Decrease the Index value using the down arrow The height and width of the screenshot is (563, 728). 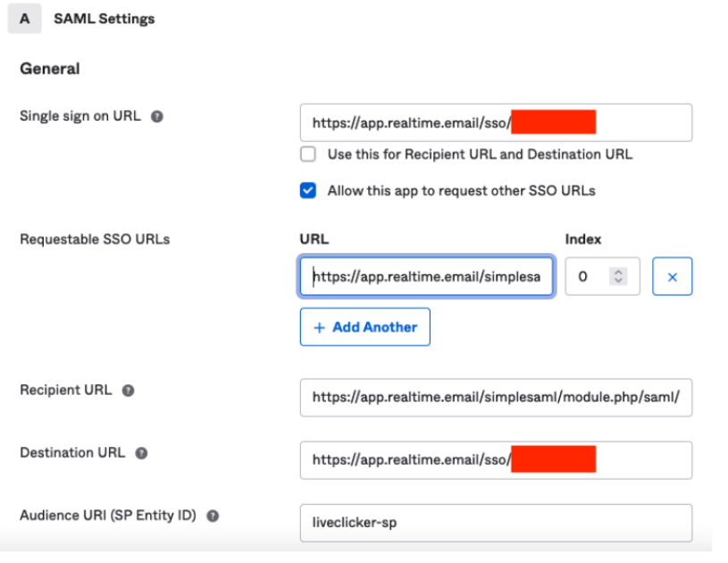click(x=618, y=282)
